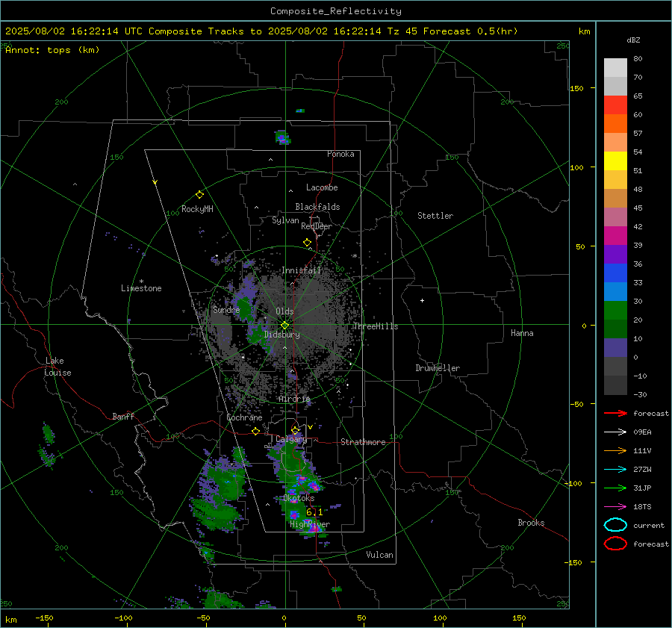Image resolution: width=672 pixels, height=628 pixels.
Task: Pick the bright green 20–30 dBZ swatch
Action: tap(615, 311)
